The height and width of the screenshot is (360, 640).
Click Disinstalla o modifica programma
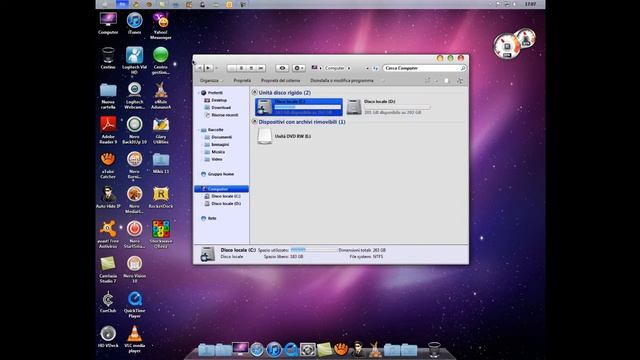point(342,81)
